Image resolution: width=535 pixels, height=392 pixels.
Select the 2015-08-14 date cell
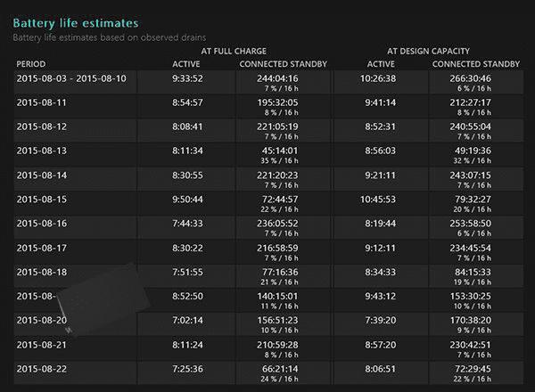(42, 175)
